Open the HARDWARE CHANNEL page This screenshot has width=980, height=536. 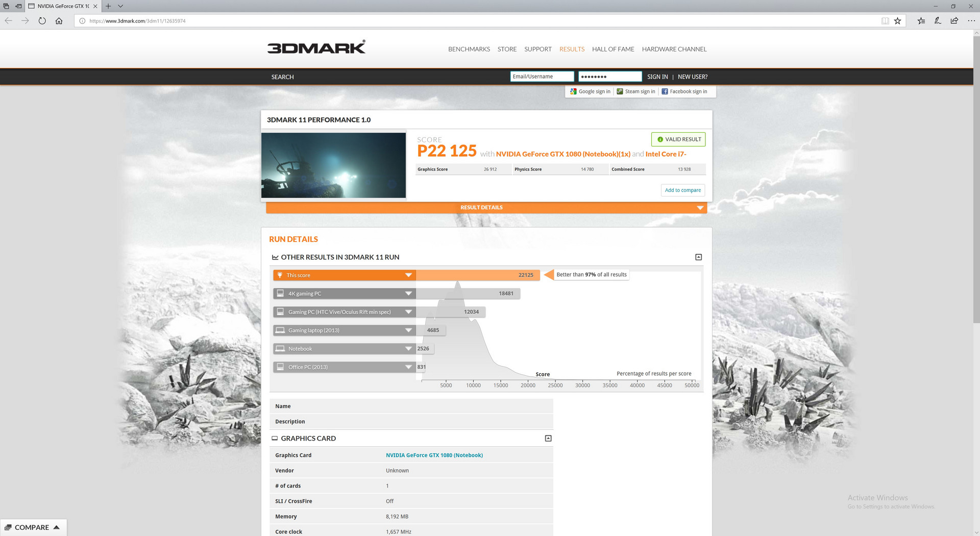(x=674, y=49)
